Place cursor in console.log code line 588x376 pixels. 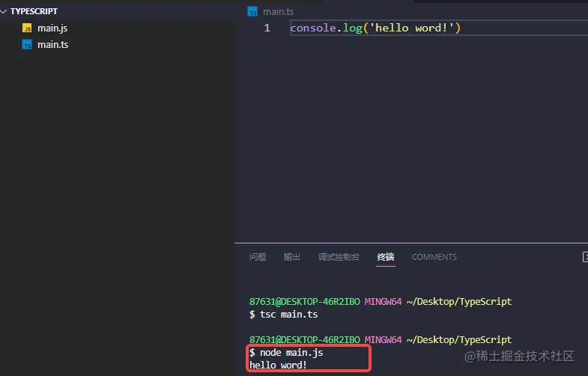pyautogui.click(x=375, y=28)
